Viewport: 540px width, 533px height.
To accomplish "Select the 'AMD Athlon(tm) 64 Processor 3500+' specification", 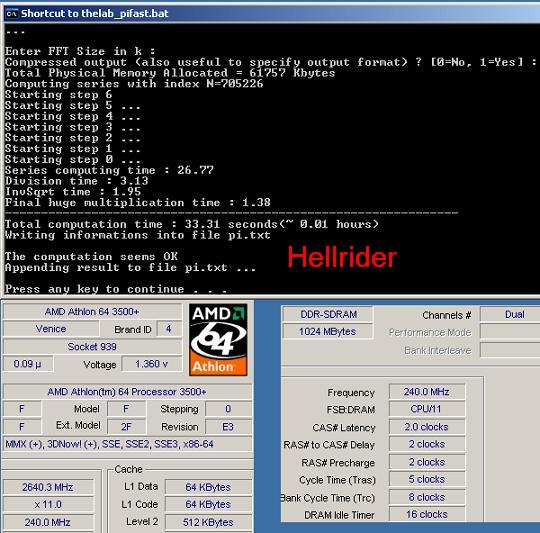I will coord(127,392).
